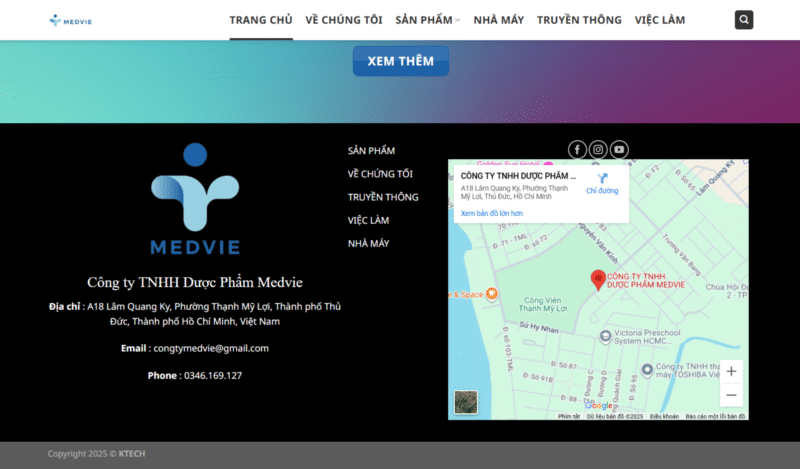800x469 pixels.
Task: Switch map to satellite view thumbnail
Action: pyautogui.click(x=466, y=402)
